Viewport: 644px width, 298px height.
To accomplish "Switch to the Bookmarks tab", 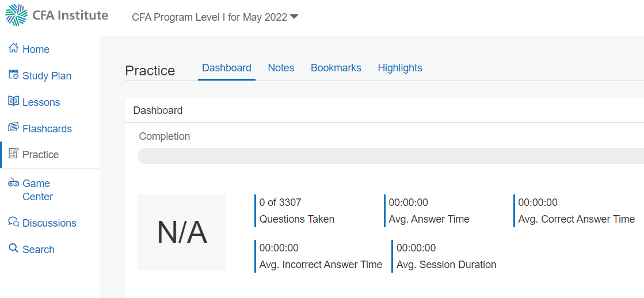I will [336, 68].
